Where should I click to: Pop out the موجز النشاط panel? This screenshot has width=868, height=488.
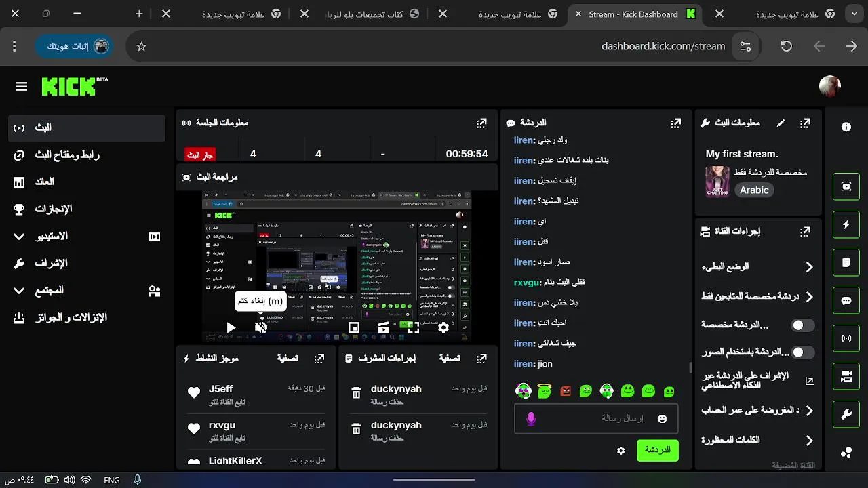click(x=319, y=358)
